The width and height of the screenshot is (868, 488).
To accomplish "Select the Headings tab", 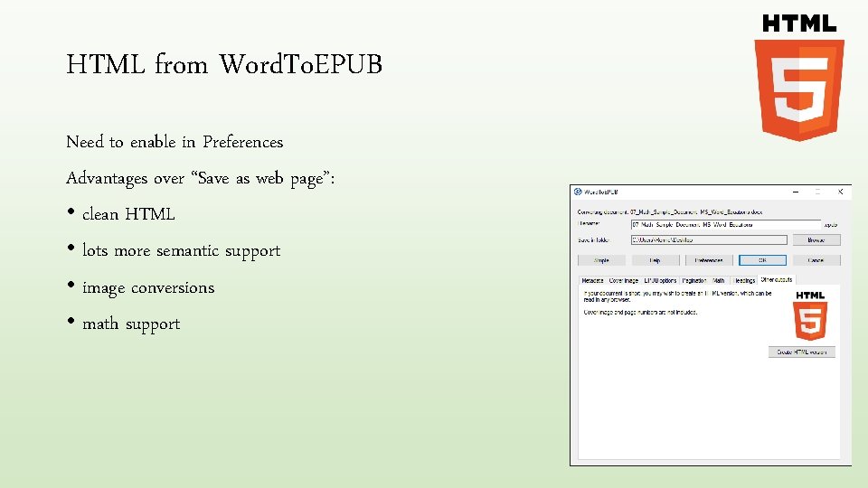I will pyautogui.click(x=744, y=280).
